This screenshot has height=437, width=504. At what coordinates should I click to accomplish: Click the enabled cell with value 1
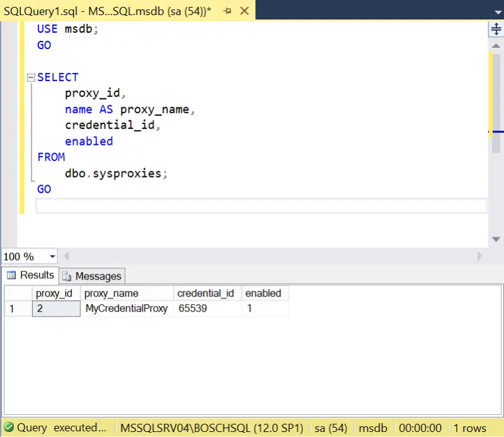click(265, 309)
